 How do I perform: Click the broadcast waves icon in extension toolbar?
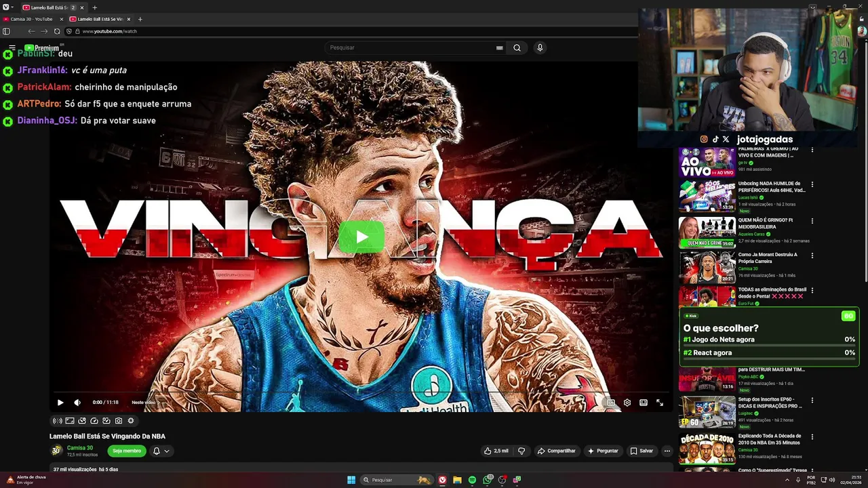[58, 421]
